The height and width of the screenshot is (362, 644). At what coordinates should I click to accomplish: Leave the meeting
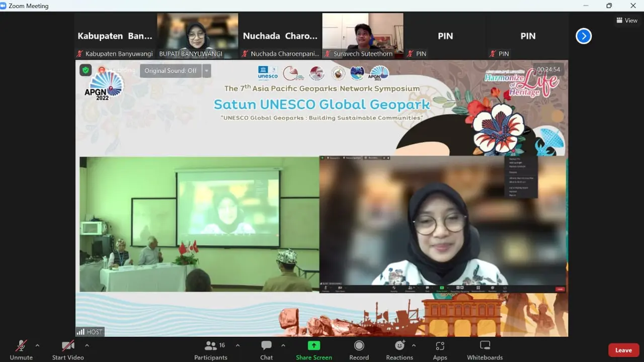coord(623,350)
